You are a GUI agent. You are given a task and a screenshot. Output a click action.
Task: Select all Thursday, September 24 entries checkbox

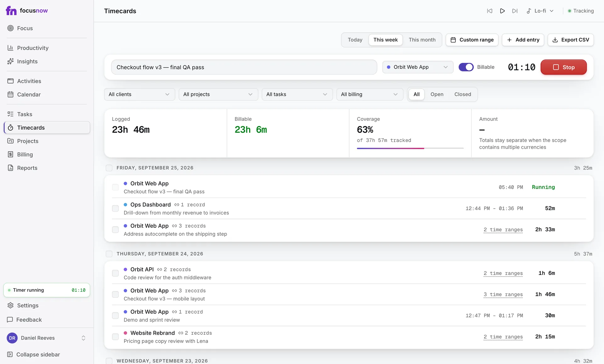coord(109,254)
